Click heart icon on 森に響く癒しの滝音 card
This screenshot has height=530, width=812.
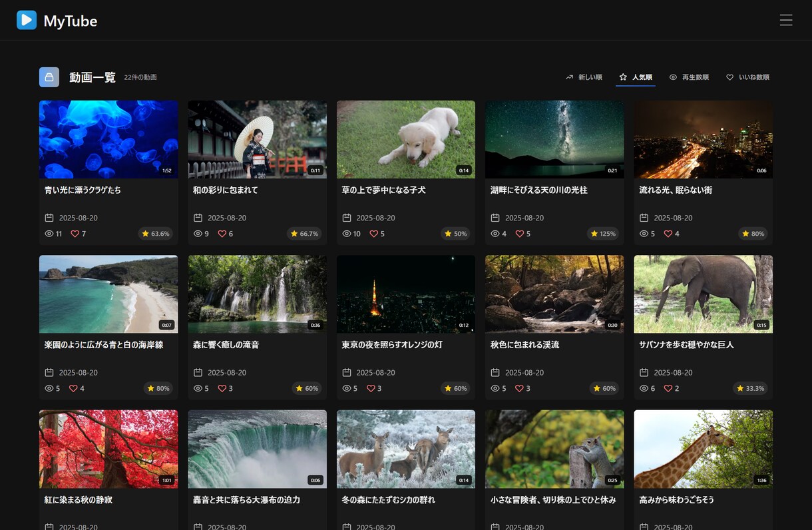click(222, 388)
